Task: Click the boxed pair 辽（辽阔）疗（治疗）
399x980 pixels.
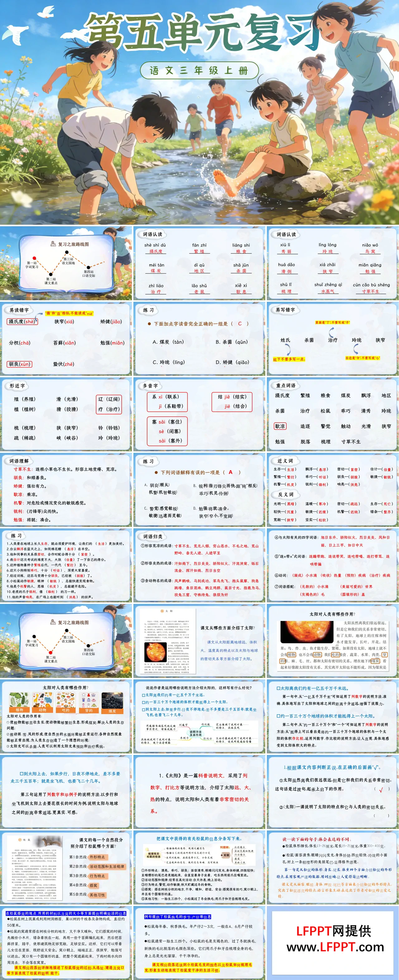Action: (x=109, y=404)
